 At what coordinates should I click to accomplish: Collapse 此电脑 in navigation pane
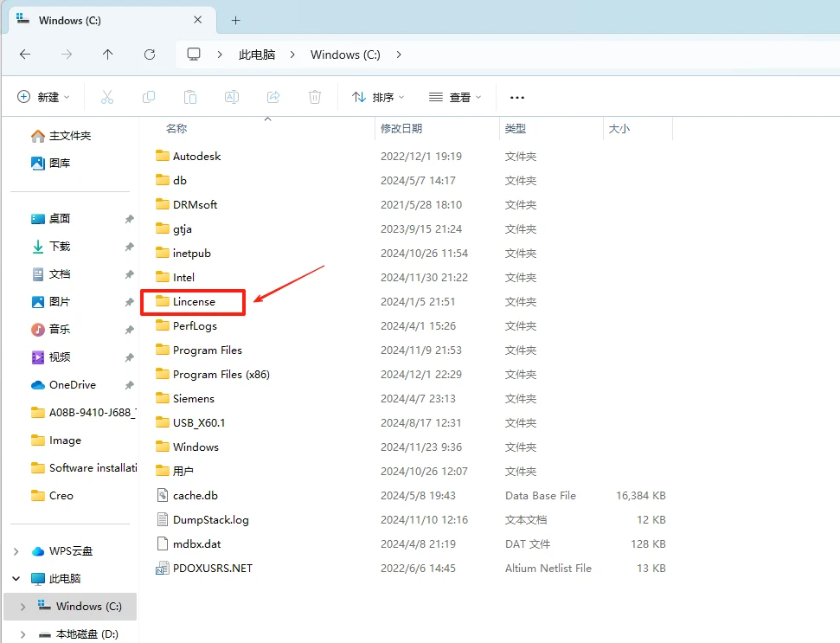pyautogui.click(x=16, y=579)
